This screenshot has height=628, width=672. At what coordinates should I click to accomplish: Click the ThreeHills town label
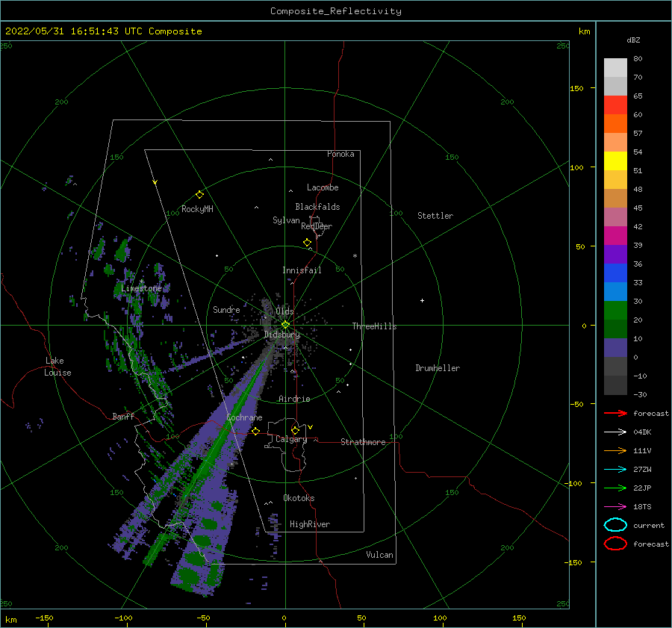point(375,326)
